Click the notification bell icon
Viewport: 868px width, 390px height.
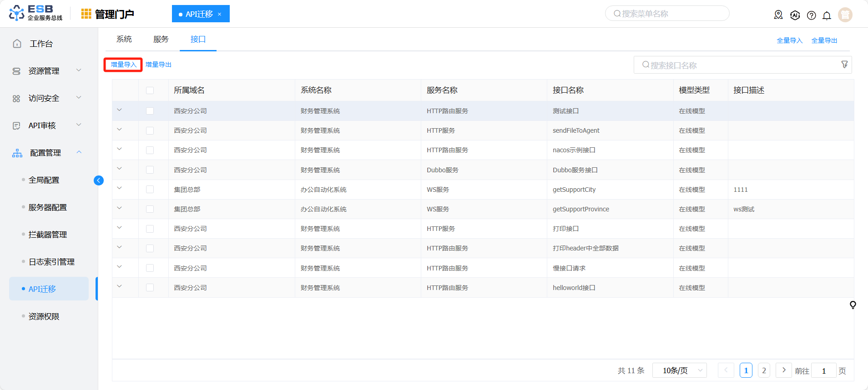tap(827, 15)
